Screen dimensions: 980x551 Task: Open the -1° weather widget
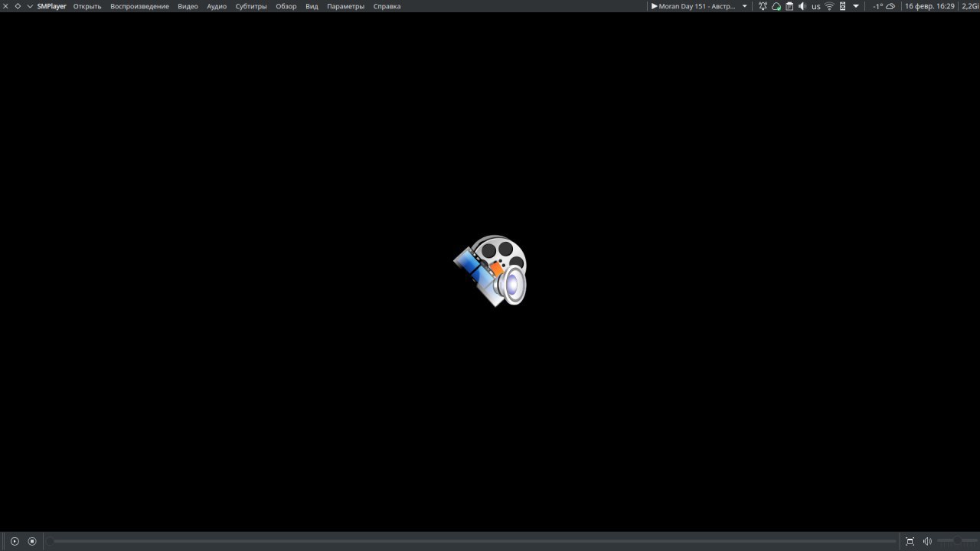[884, 6]
